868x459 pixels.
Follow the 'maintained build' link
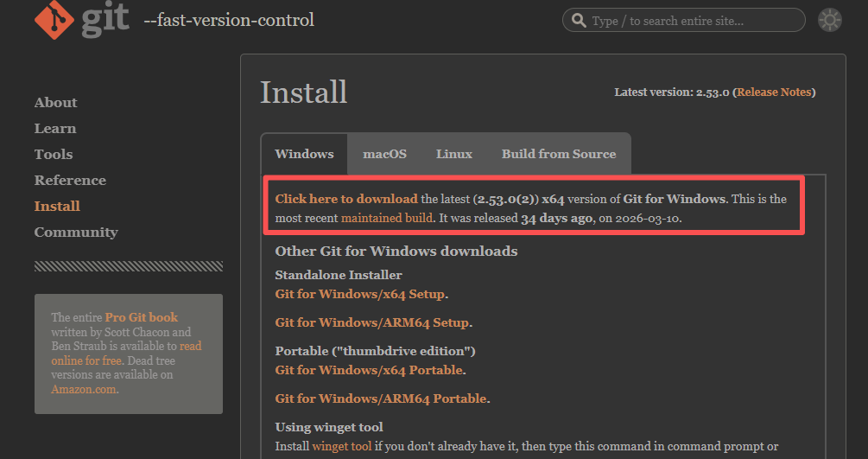pos(387,218)
